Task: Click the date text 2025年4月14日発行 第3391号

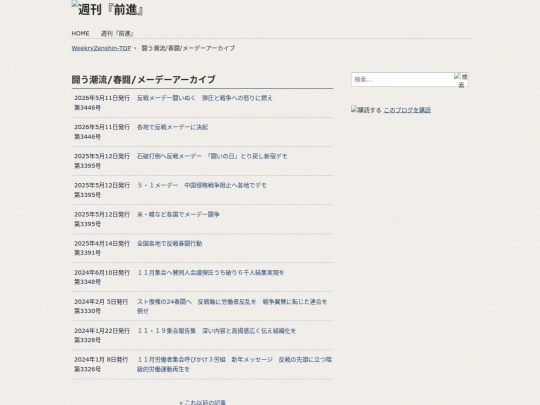Action: click(102, 248)
